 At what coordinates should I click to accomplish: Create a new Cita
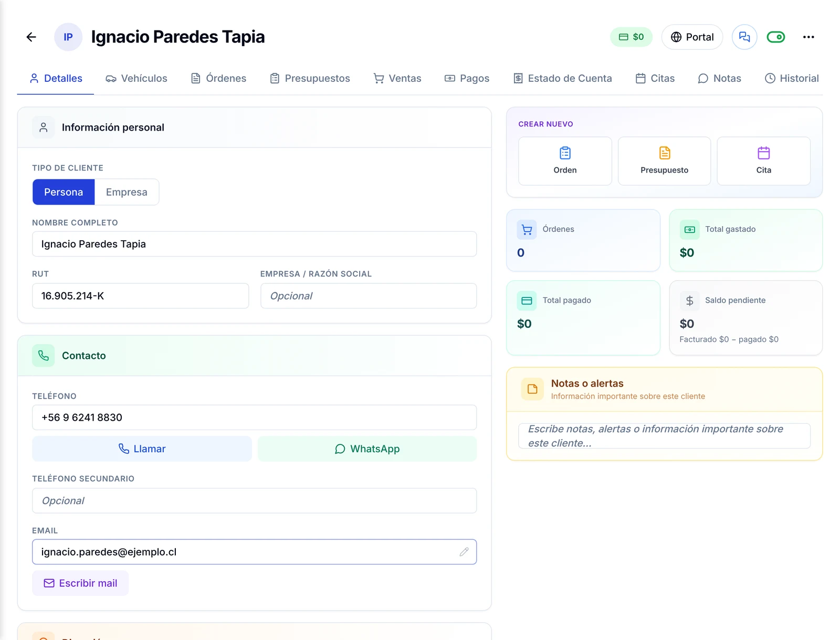[x=764, y=161]
